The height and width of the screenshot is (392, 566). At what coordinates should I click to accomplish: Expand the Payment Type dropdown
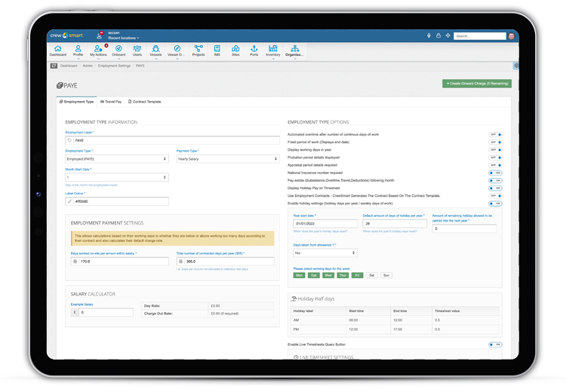pyautogui.click(x=227, y=159)
